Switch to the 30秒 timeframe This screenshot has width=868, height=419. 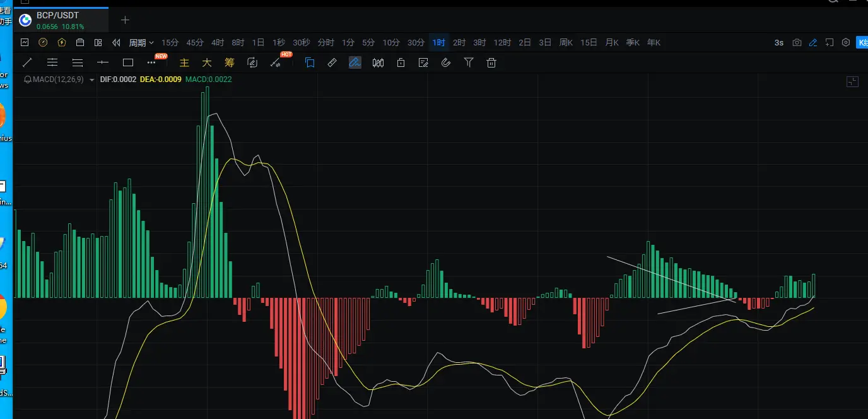coord(301,42)
